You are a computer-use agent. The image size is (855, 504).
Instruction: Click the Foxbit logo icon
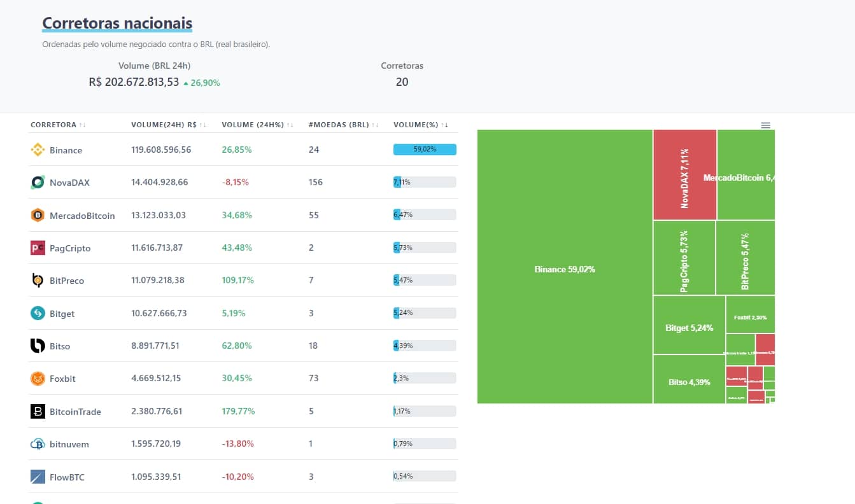[38, 379]
